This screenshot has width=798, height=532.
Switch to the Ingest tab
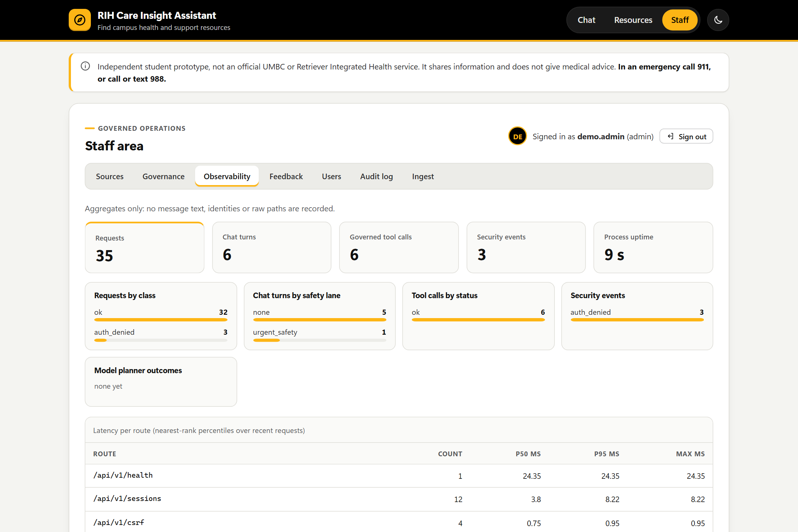pos(423,176)
